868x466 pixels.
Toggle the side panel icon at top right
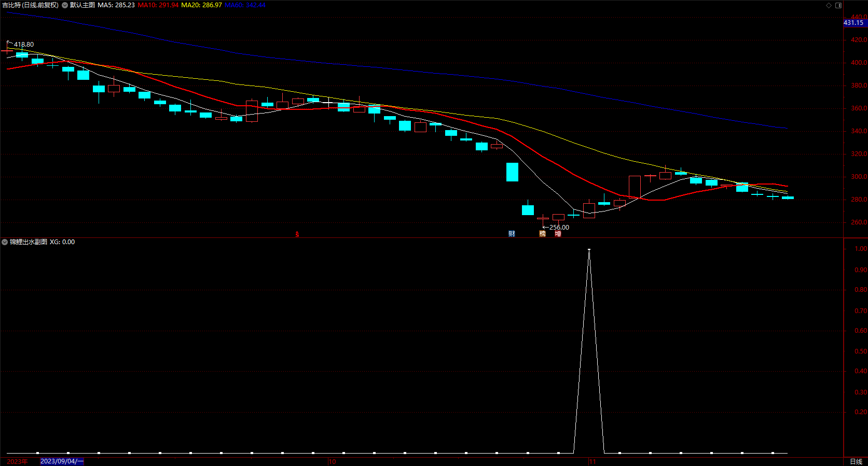click(838, 5)
